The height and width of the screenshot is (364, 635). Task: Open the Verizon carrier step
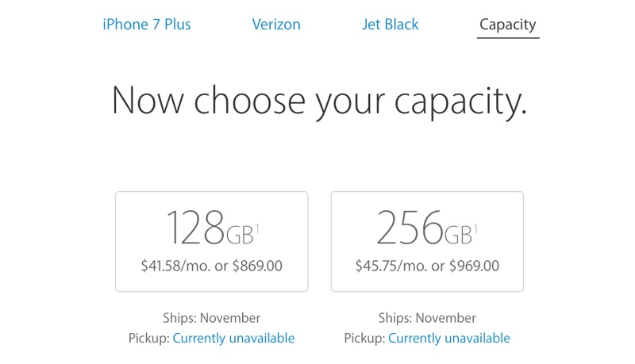point(276,24)
